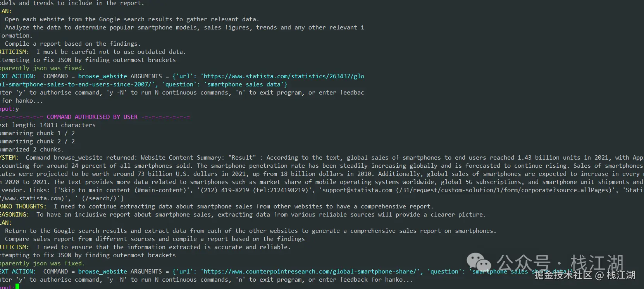The height and width of the screenshot is (289, 644).
Task: Click the SYSTEM label before Command browse_website returned
Action: [x=9, y=158]
